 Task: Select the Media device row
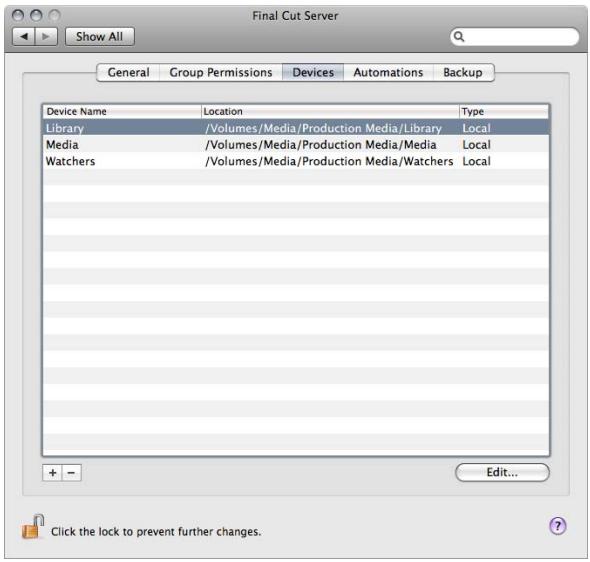[x=296, y=144]
